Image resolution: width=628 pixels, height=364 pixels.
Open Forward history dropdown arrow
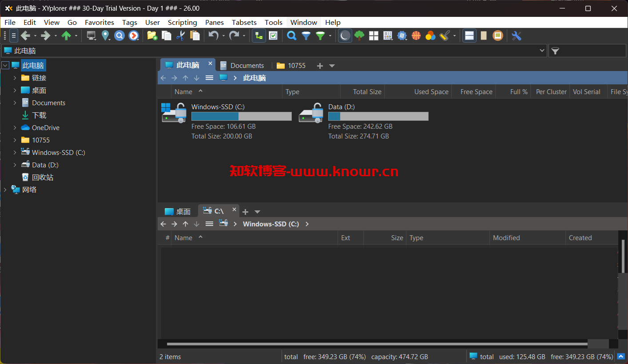(56, 36)
